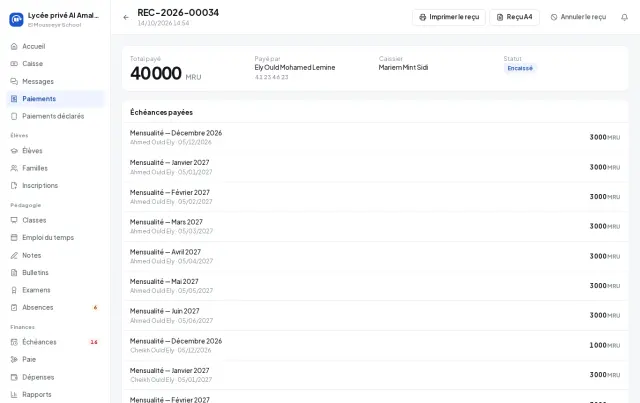Click the Lycée privé Al Amal school name
Screen dimensions: 640x403
(63, 16)
